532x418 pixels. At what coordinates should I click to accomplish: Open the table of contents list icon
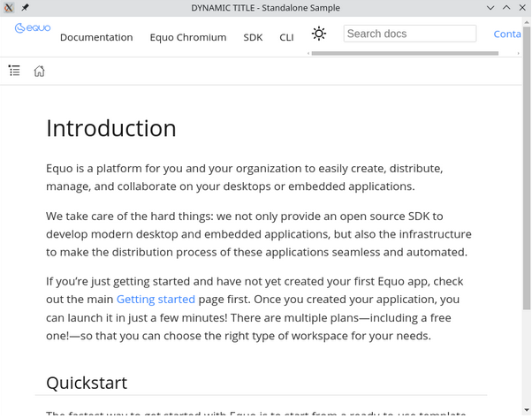(14, 71)
